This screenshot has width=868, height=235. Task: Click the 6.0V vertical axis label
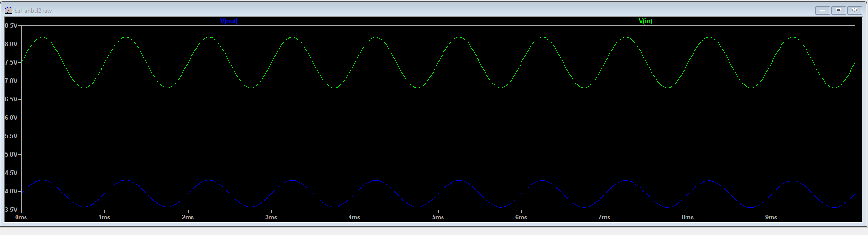click(x=11, y=117)
